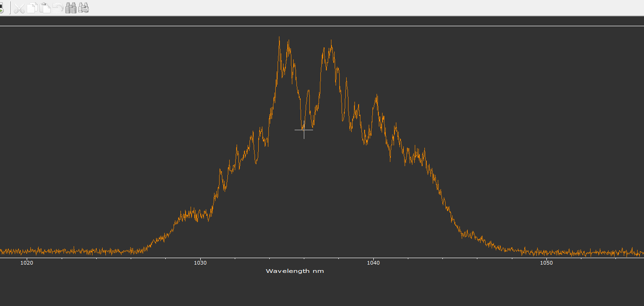This screenshot has height=306, width=644.
Task: Click the 1020 wavelength axis label
Action: [x=27, y=263]
